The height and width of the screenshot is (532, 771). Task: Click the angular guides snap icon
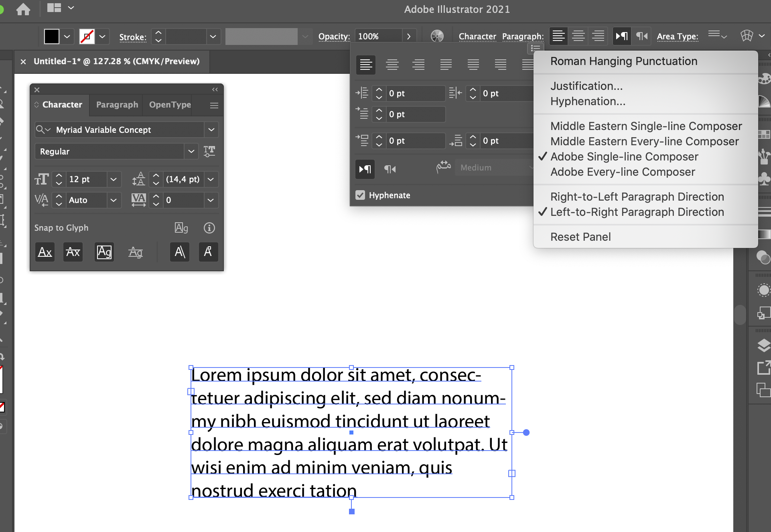[x=179, y=252]
